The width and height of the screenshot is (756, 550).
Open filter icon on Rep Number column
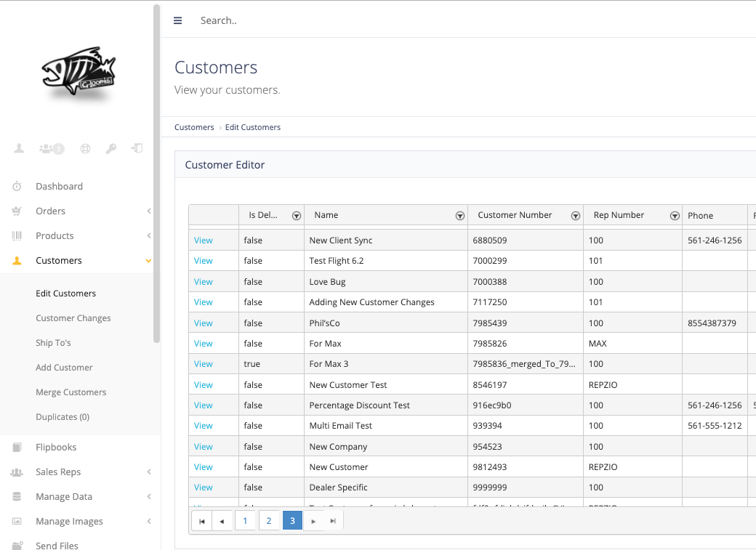click(x=675, y=216)
